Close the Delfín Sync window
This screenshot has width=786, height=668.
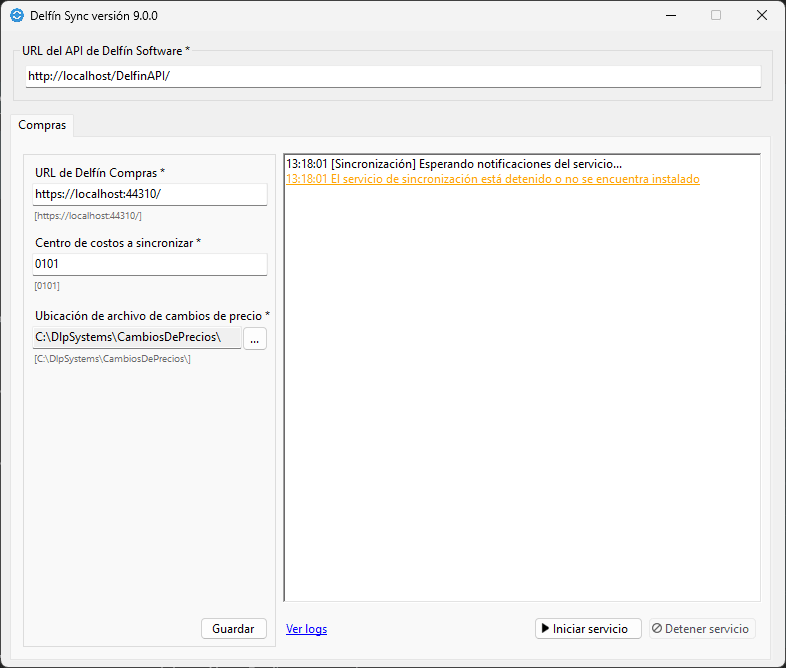click(761, 15)
